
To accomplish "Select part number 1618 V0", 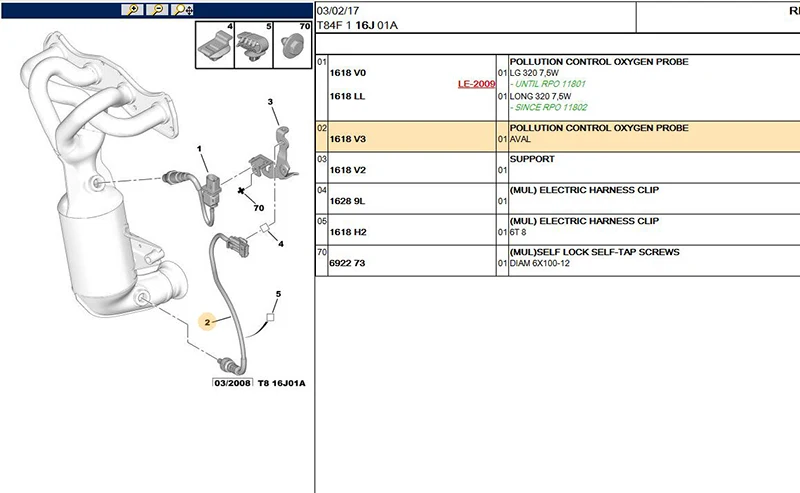I will (x=347, y=73).
